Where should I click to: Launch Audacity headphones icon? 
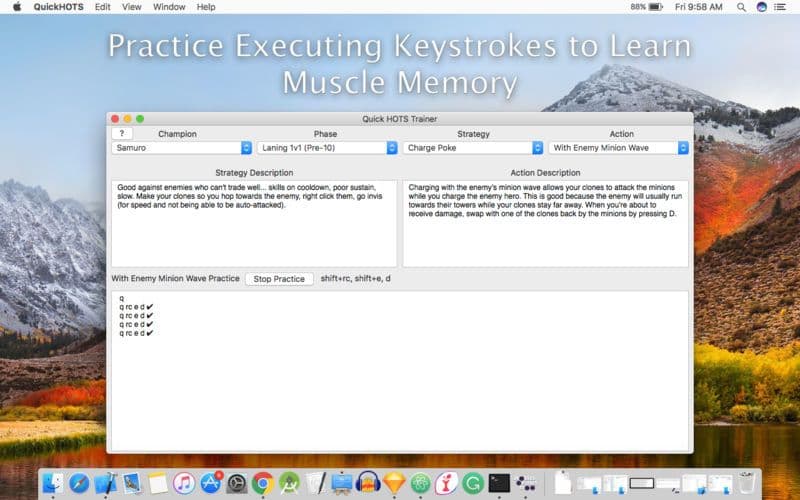[368, 483]
